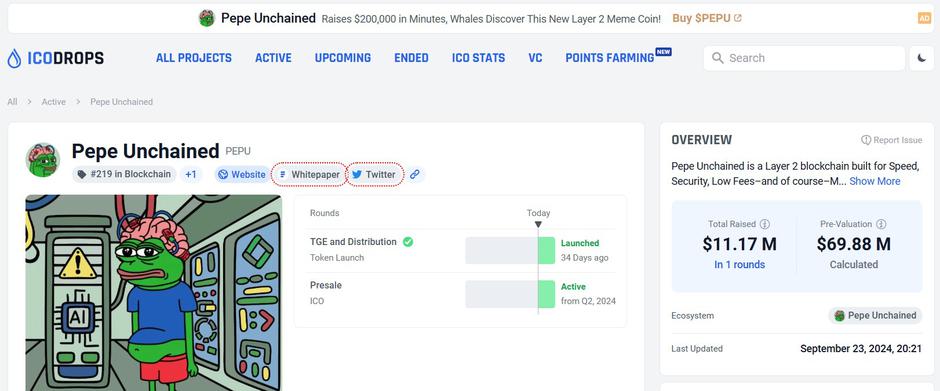Open the Whitepaper link
This screenshot has height=391, width=940.
click(309, 175)
